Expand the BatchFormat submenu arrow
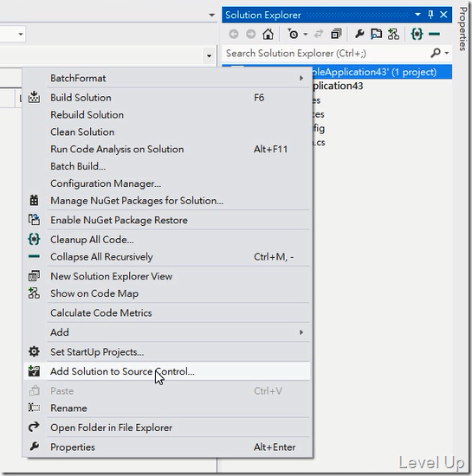This screenshot has height=476, width=472. pos(301,78)
